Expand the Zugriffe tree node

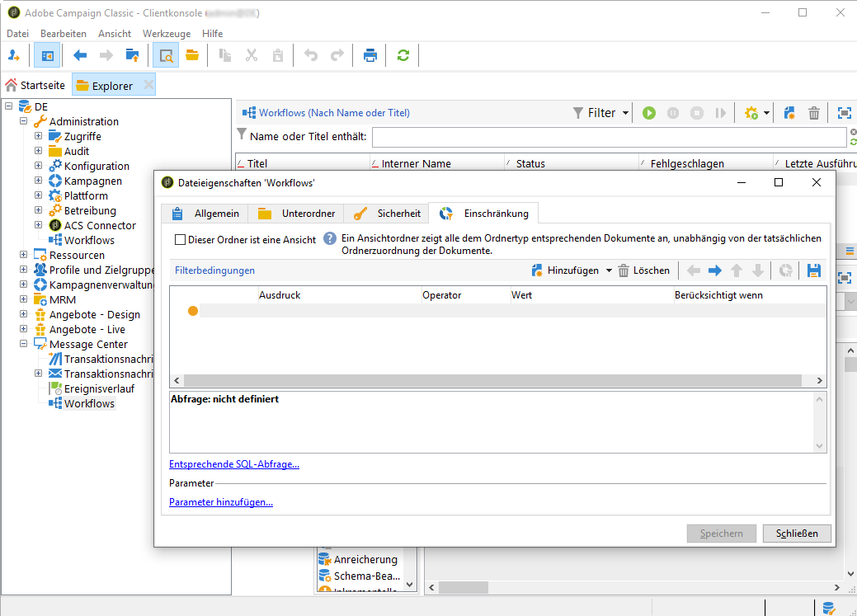pos(38,135)
